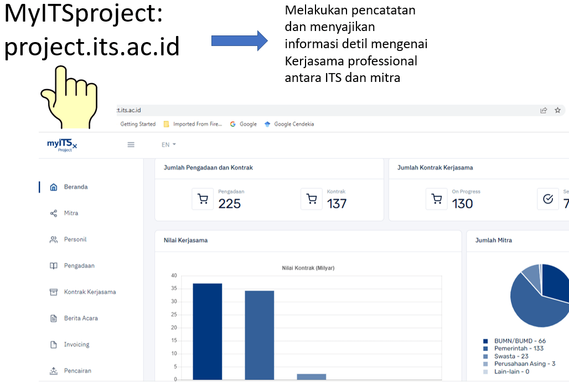Click the Nilai Kerjasama card title
Image resolution: width=569 pixels, height=392 pixels.
(185, 240)
